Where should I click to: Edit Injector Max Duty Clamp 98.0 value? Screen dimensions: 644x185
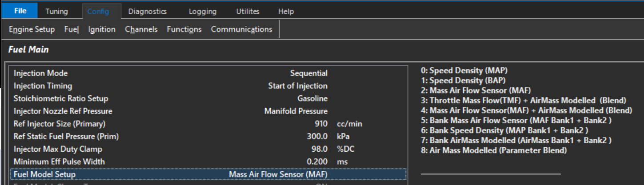pyautogui.click(x=319, y=149)
